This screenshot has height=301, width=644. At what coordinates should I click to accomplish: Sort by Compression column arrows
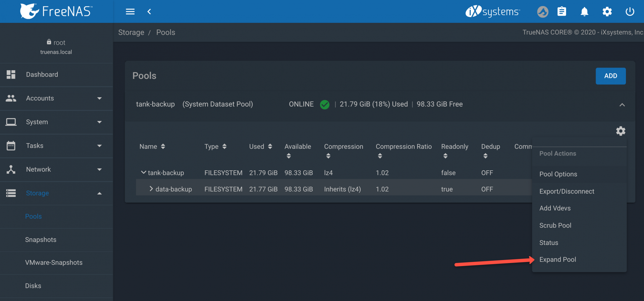coord(328,156)
